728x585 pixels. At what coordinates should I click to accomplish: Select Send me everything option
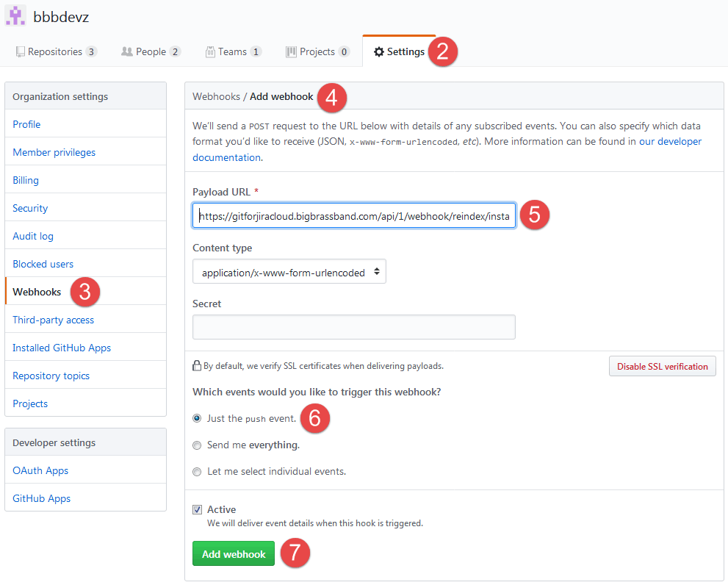[x=198, y=445]
